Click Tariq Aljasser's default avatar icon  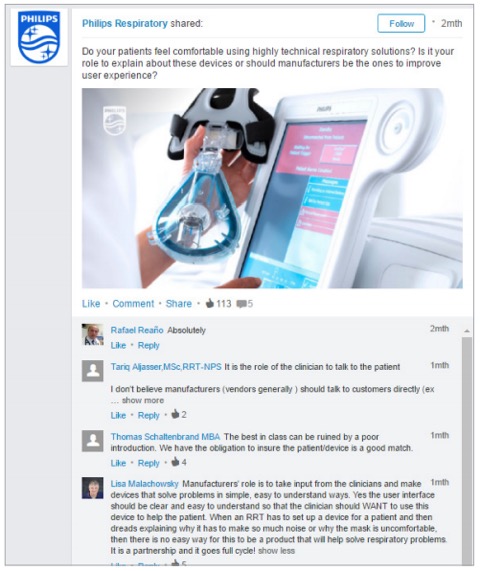pyautogui.click(x=92, y=371)
